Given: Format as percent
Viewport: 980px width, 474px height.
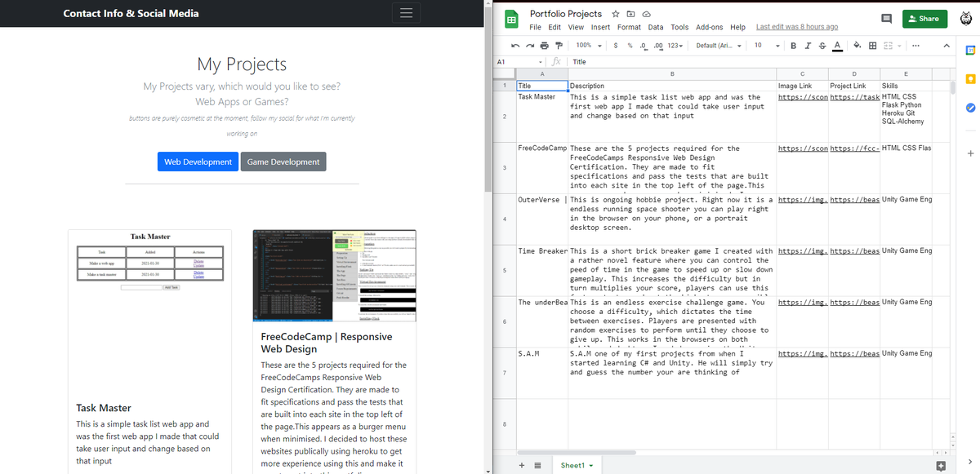Looking at the screenshot, I should point(630,45).
